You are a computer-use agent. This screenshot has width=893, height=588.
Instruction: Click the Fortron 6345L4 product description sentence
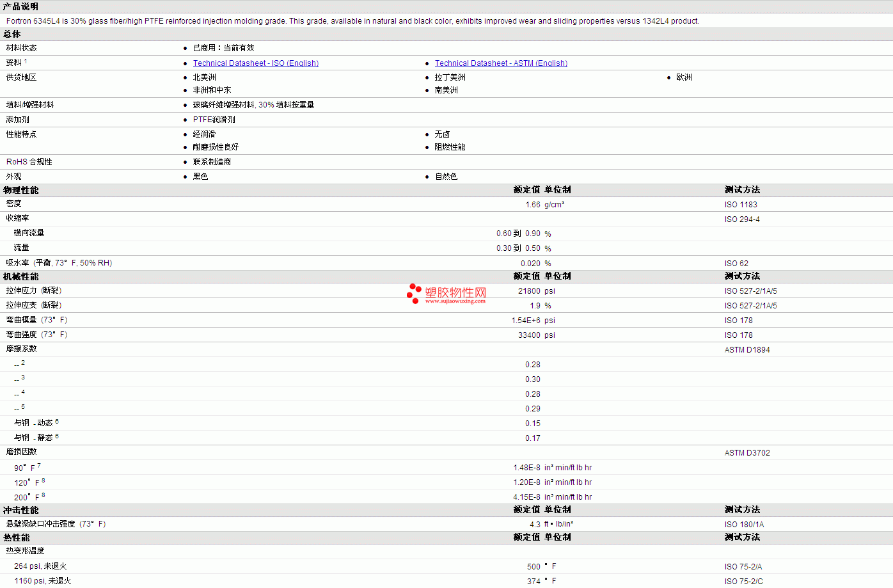pyautogui.click(x=352, y=21)
